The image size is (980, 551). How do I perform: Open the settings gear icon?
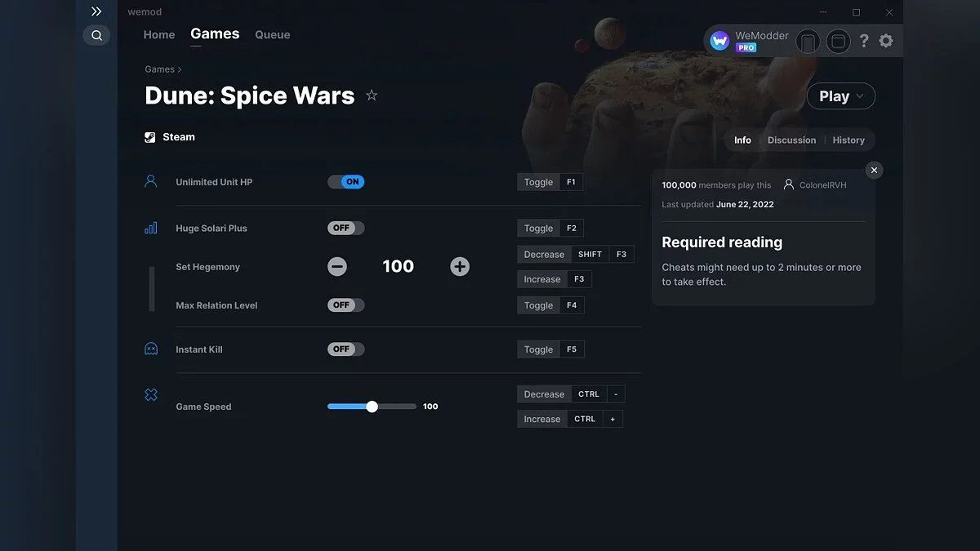tap(886, 41)
